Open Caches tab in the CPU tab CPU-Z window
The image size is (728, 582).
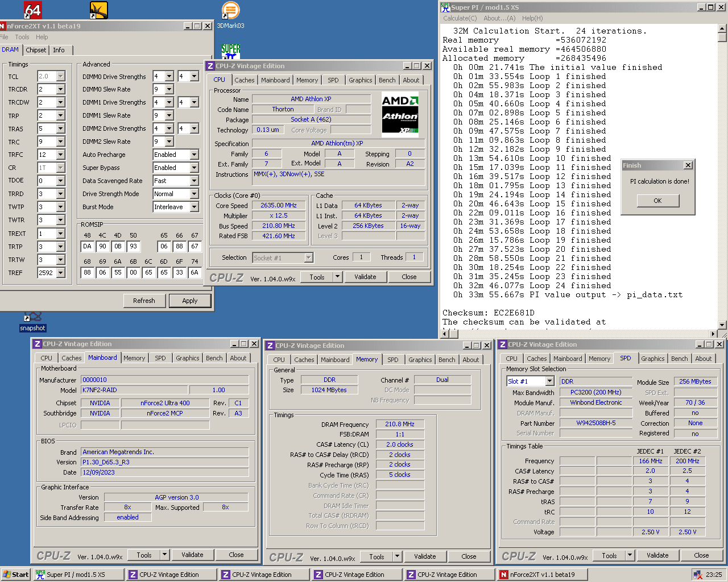click(245, 80)
